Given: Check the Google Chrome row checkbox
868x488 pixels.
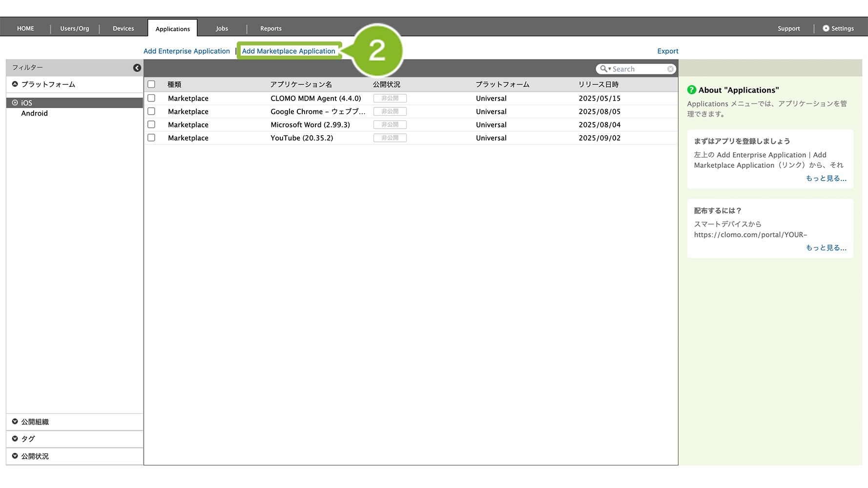Looking at the screenshot, I should click(151, 111).
